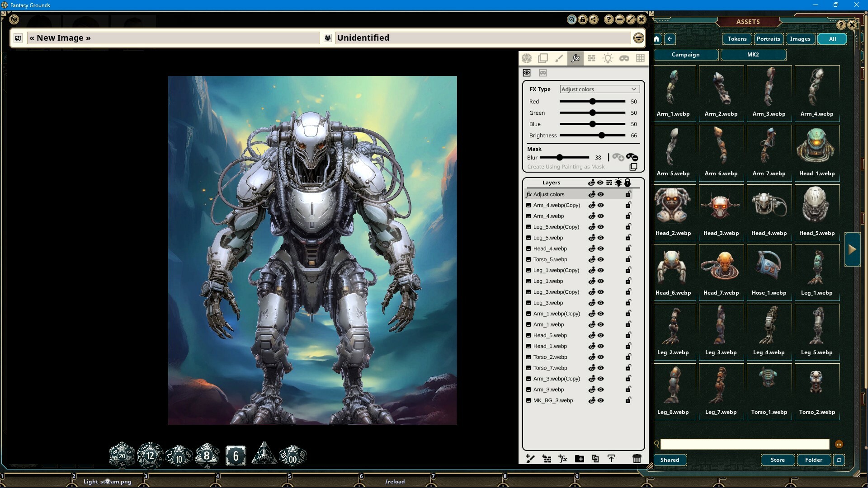Click the Shared button

[x=670, y=460]
